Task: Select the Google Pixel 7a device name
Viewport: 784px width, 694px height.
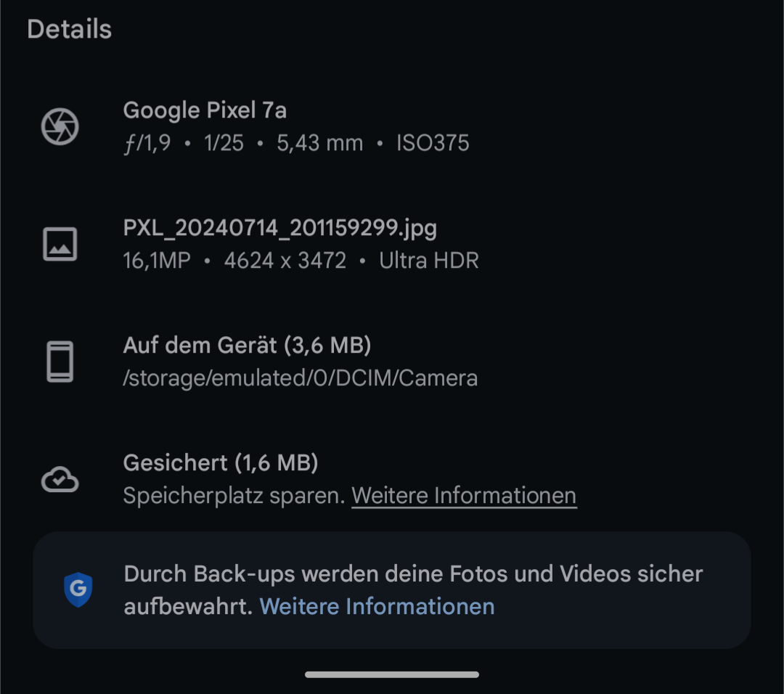Action: click(x=205, y=110)
